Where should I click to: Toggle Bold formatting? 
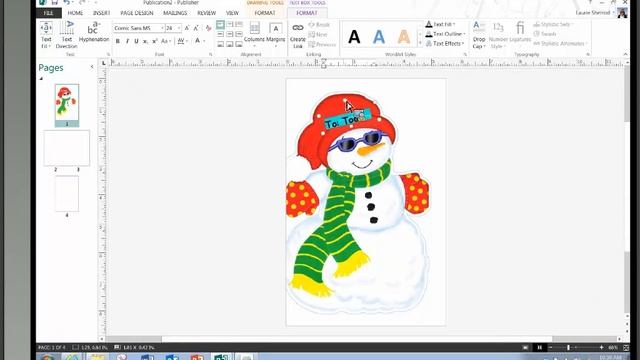click(118, 41)
